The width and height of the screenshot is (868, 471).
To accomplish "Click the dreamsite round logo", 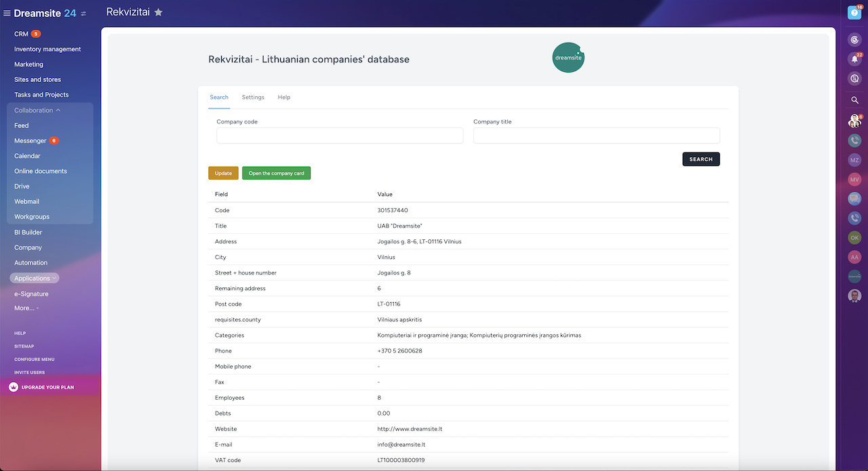I will tap(568, 58).
